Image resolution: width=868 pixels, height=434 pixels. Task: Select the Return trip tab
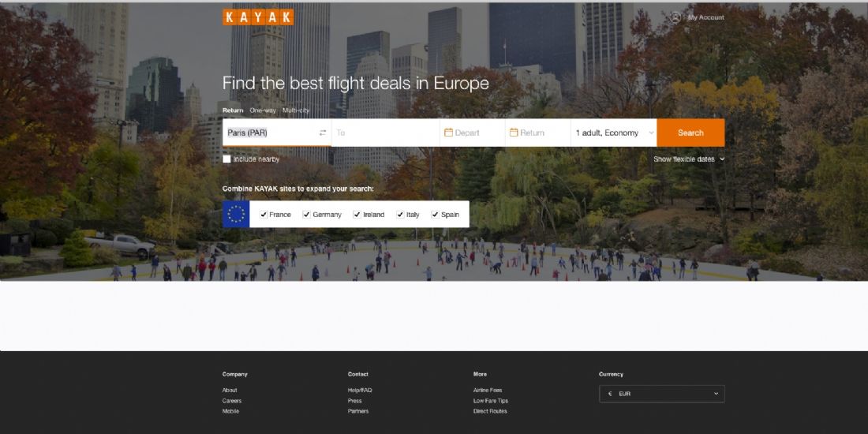[x=233, y=110]
